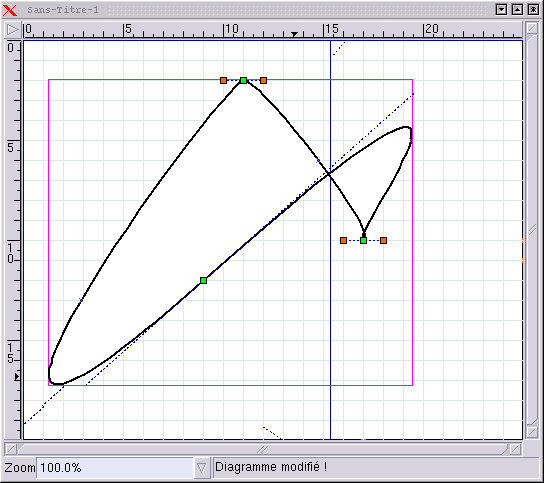This screenshot has height=483, width=544.
Task: Click the scroll up arrow button
Action: point(532,28)
